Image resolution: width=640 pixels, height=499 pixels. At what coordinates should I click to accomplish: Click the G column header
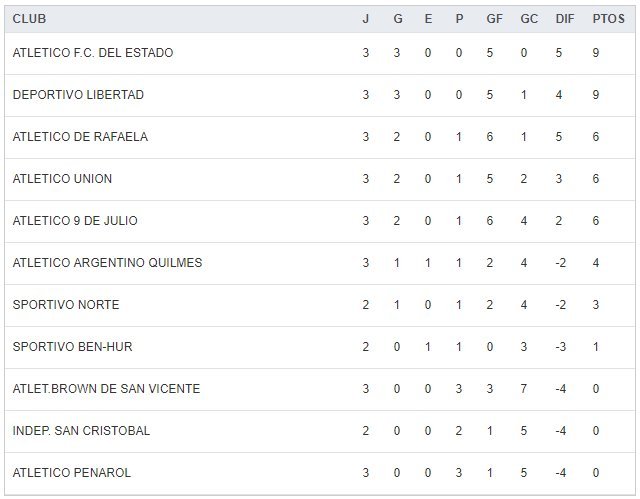coord(397,19)
